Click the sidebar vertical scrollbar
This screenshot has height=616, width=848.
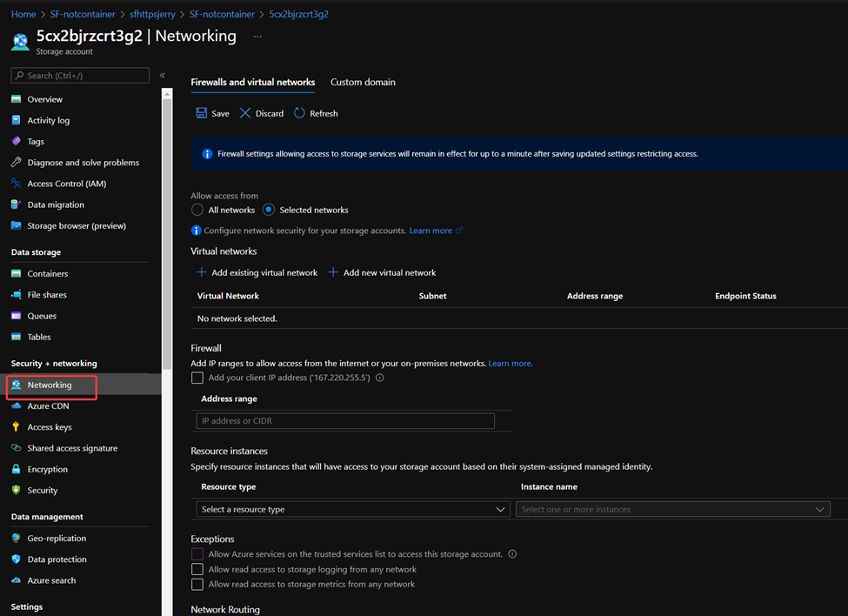[x=167, y=234]
